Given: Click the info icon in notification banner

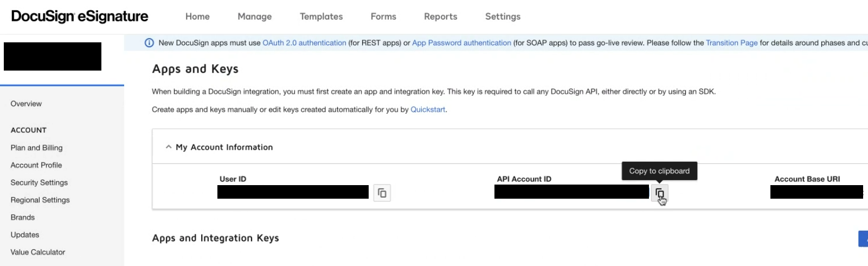Looking at the screenshot, I should tap(149, 43).
